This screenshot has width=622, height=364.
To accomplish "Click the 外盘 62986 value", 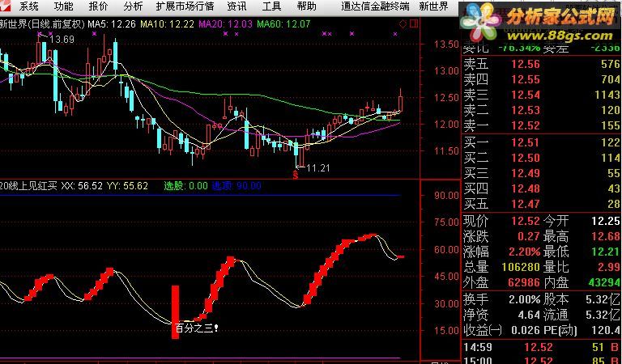I will [524, 283].
